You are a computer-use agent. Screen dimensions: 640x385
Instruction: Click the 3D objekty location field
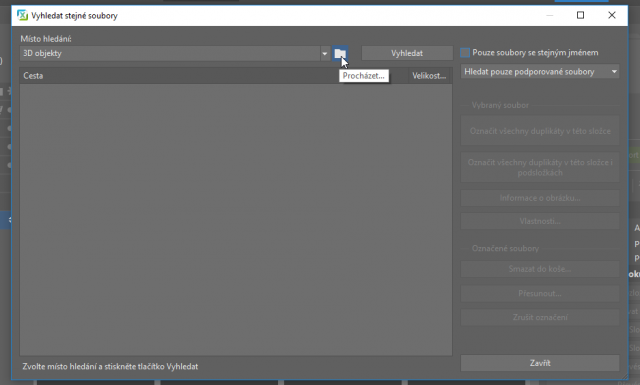pyautogui.click(x=170, y=53)
